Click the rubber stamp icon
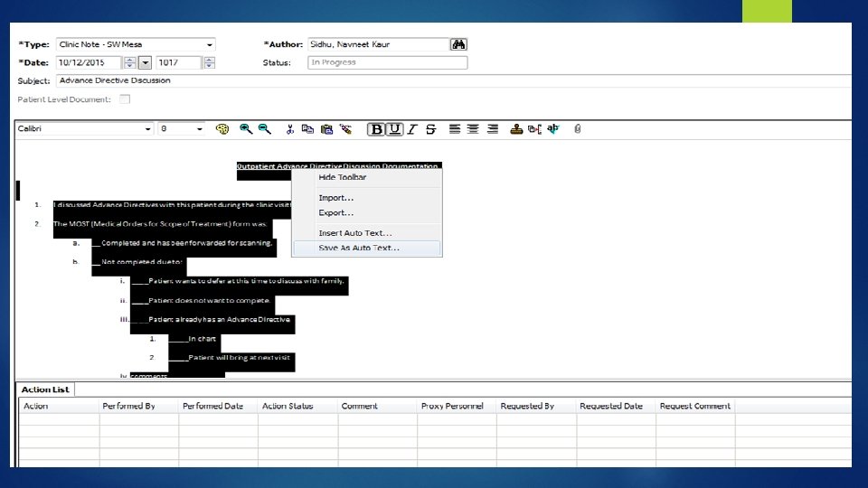The width and height of the screenshot is (868, 488). (x=516, y=129)
